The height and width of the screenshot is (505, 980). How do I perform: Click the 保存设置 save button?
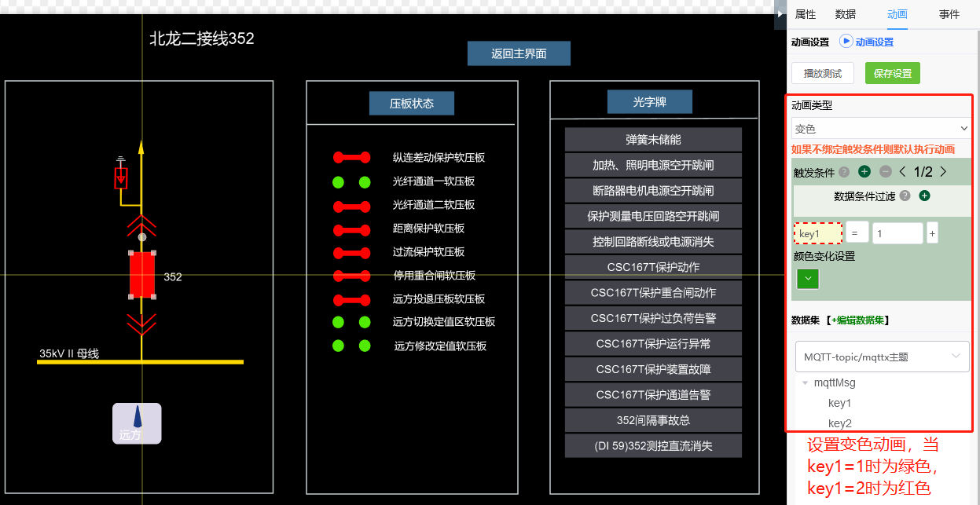tap(892, 72)
